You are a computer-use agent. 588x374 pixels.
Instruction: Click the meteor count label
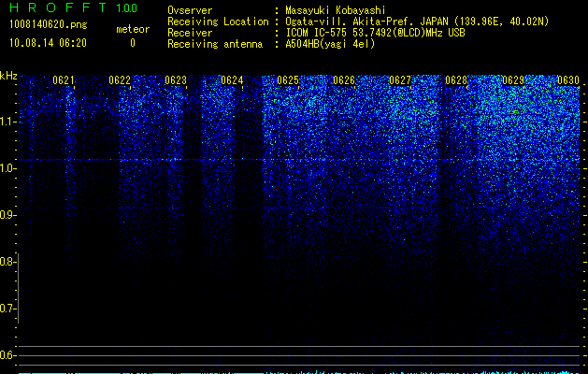coord(133,29)
